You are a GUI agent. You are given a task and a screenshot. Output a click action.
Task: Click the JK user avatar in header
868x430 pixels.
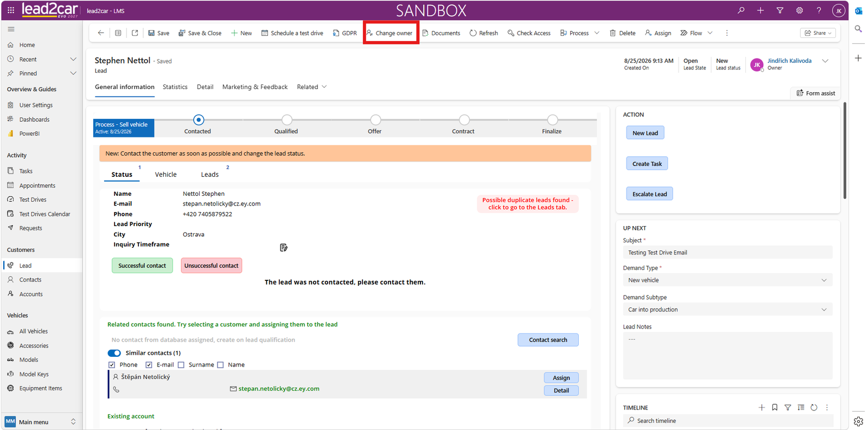(839, 10)
